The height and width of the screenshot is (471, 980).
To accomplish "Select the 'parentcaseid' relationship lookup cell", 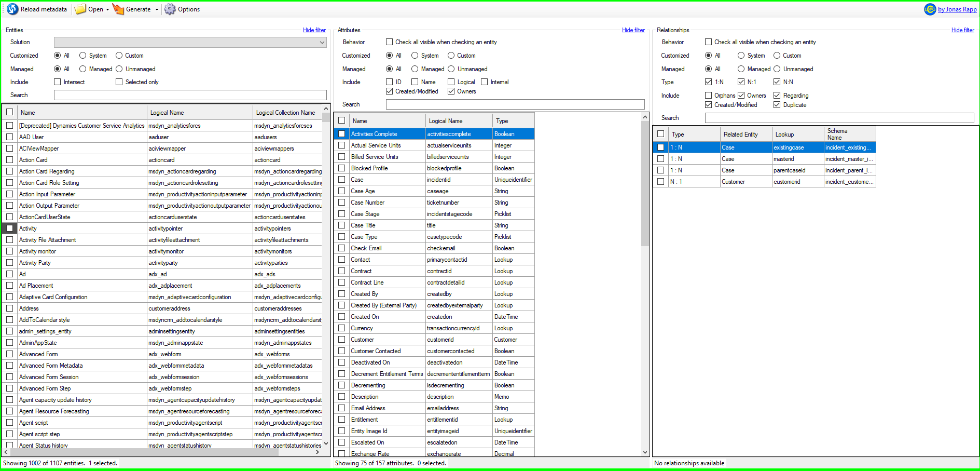I will [798, 170].
